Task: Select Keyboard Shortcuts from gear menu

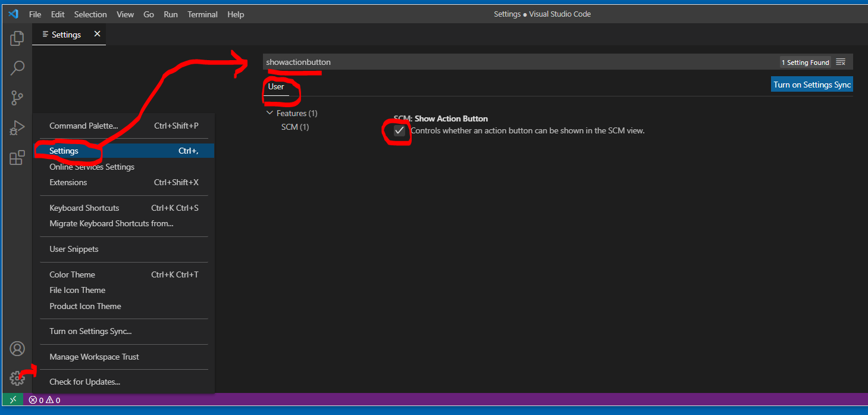Action: (84, 207)
